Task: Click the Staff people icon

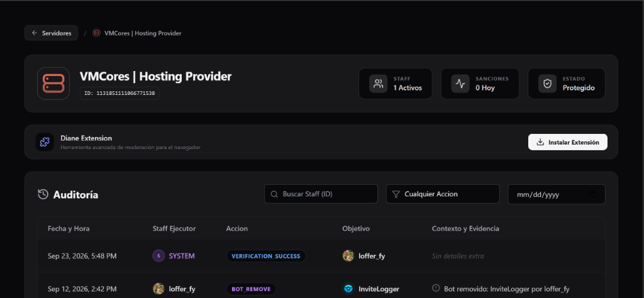Action: coord(378,84)
